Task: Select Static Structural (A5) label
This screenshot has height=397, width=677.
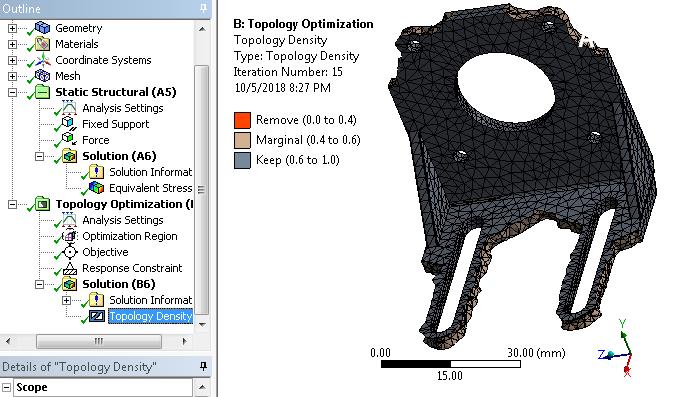Action: pos(116,92)
